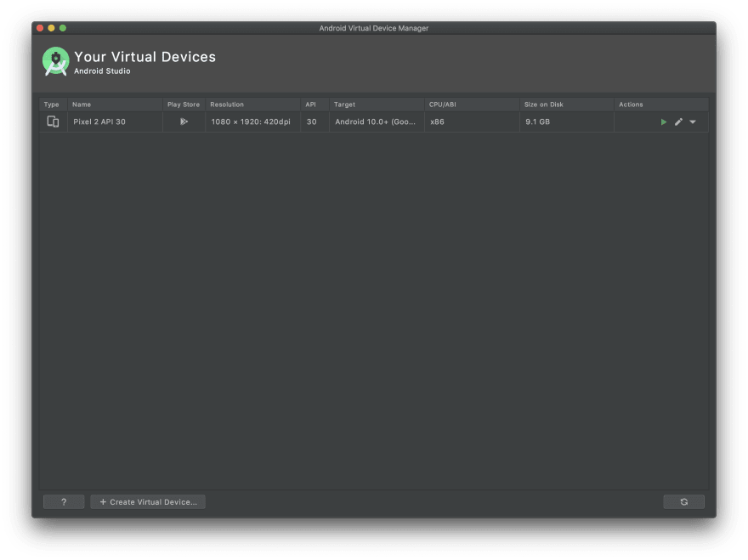Click Create Virtual Device button
Image resolution: width=748 pixels, height=560 pixels.
click(x=148, y=502)
